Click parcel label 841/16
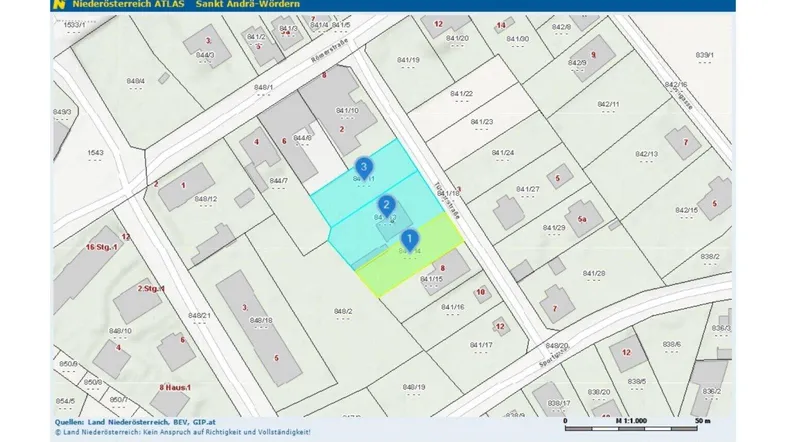Viewport: 786px width, 442px height. [x=453, y=307]
